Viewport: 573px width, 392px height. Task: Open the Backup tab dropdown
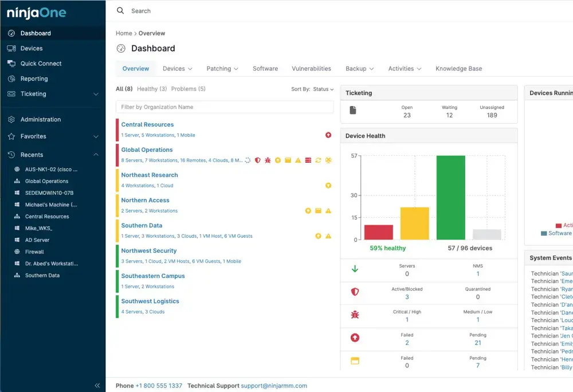(360, 69)
